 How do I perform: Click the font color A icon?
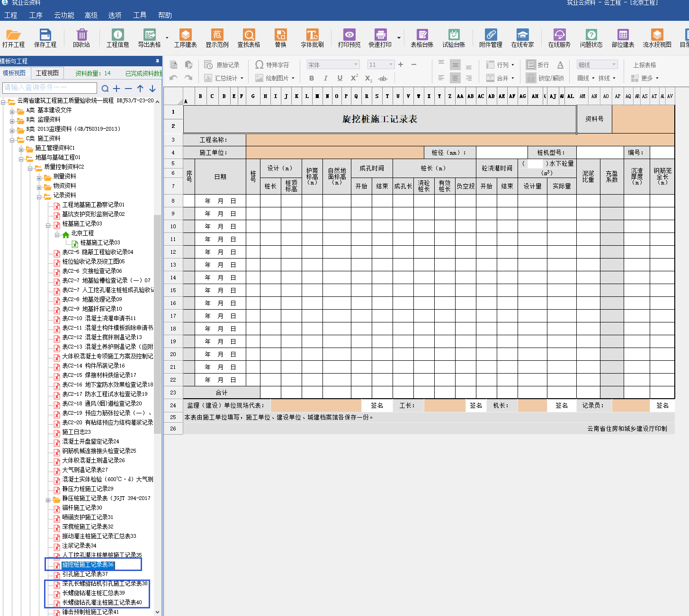click(560, 65)
